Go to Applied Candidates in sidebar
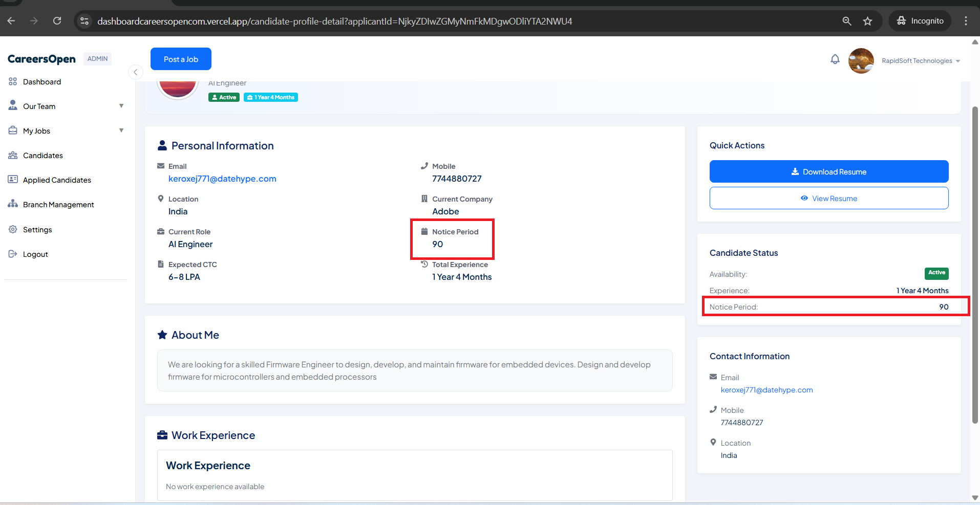This screenshot has width=980, height=505. pyautogui.click(x=57, y=180)
